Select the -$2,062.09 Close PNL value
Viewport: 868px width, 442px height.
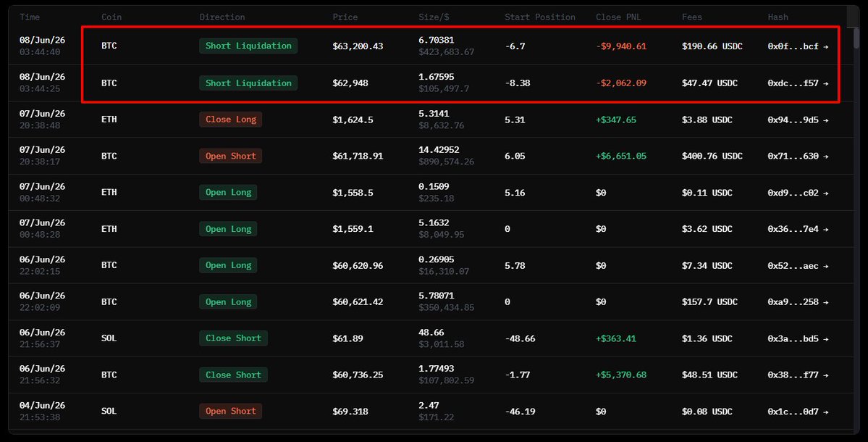(621, 83)
